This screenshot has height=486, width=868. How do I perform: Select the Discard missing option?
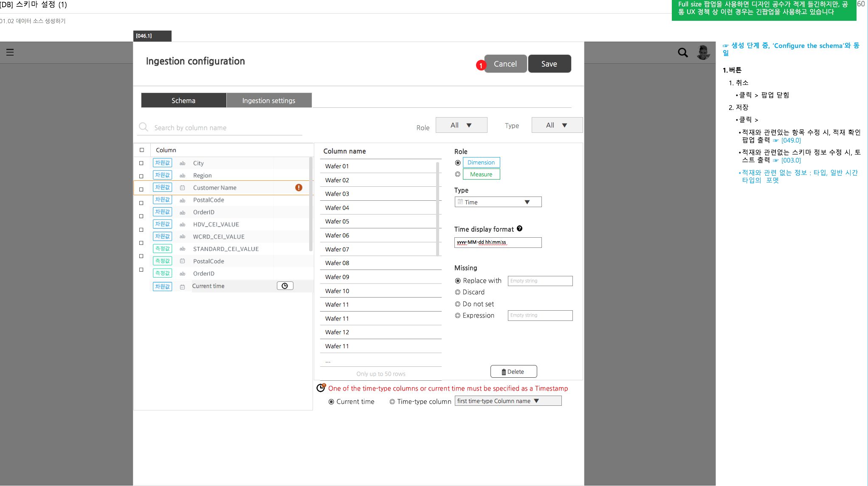[x=458, y=292]
